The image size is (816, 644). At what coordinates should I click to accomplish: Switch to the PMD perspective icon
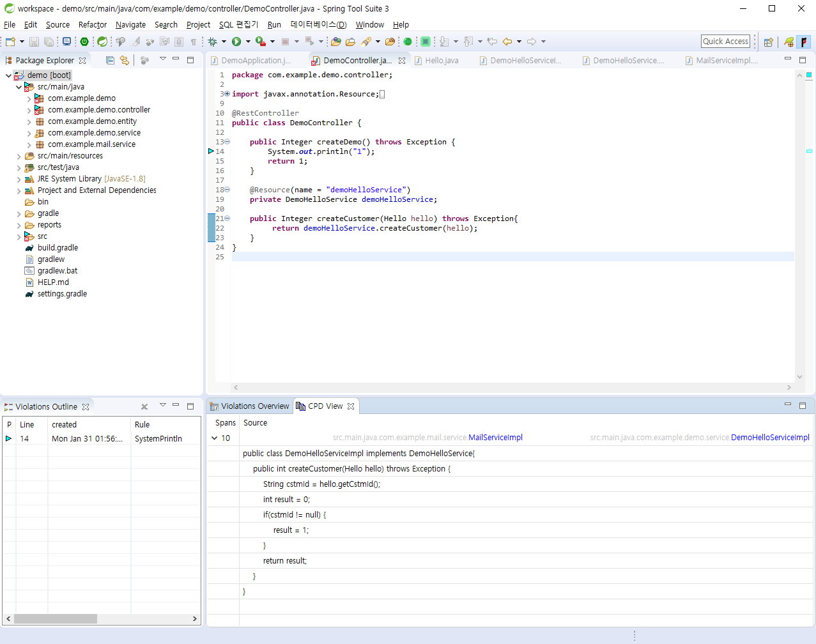click(803, 42)
